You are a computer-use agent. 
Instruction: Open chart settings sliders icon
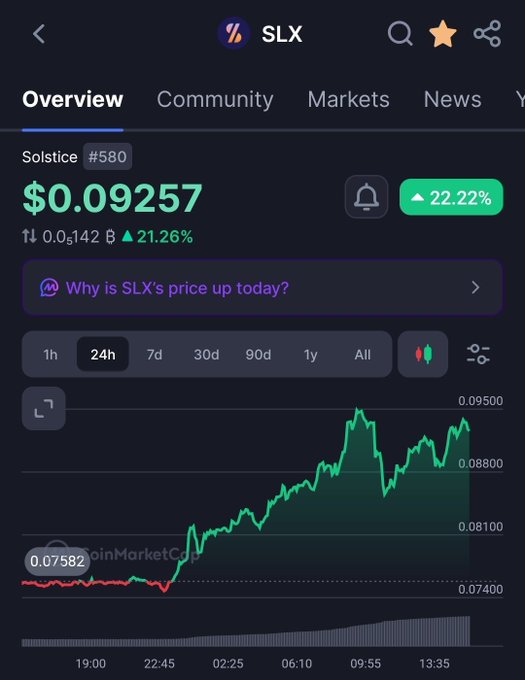tap(478, 354)
